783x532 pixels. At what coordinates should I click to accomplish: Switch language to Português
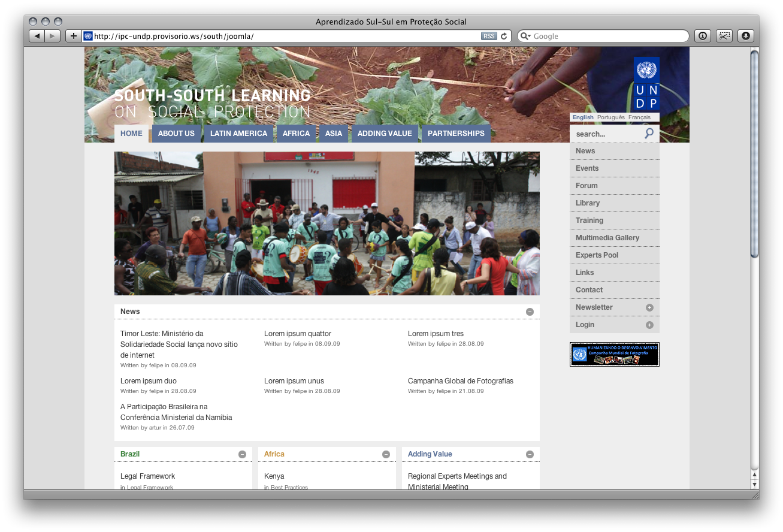tap(611, 117)
